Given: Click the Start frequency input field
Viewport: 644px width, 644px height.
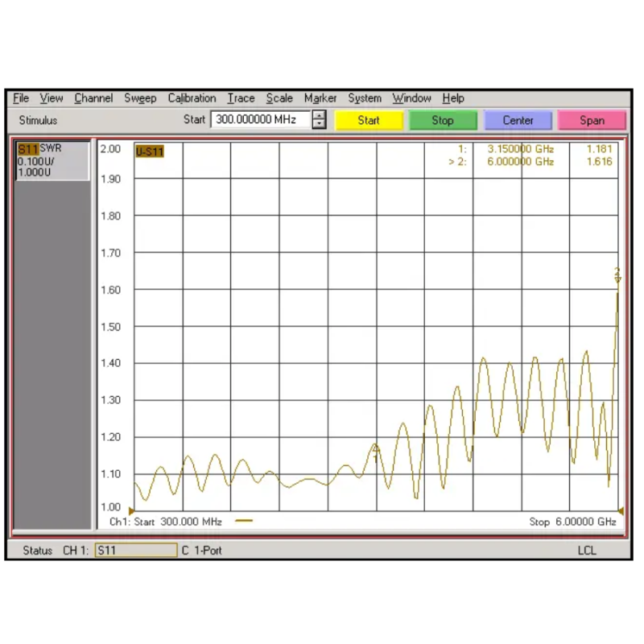Looking at the screenshot, I should [259, 120].
